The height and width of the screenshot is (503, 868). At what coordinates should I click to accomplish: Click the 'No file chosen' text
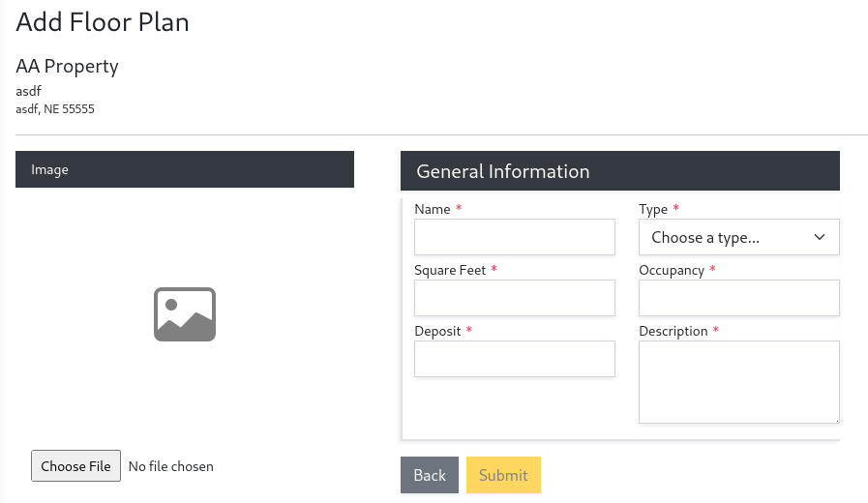pyautogui.click(x=170, y=466)
